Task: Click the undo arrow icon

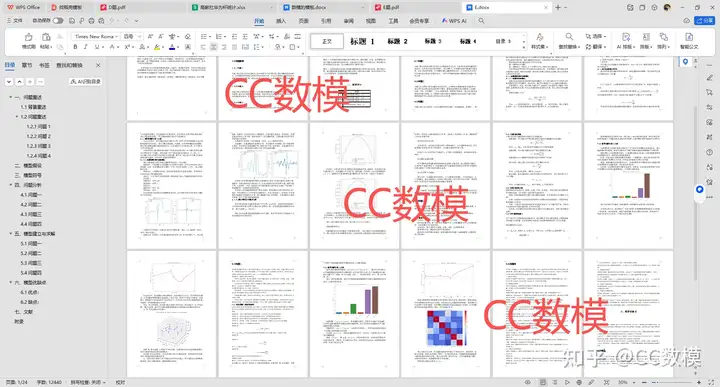Action: [x=112, y=21]
